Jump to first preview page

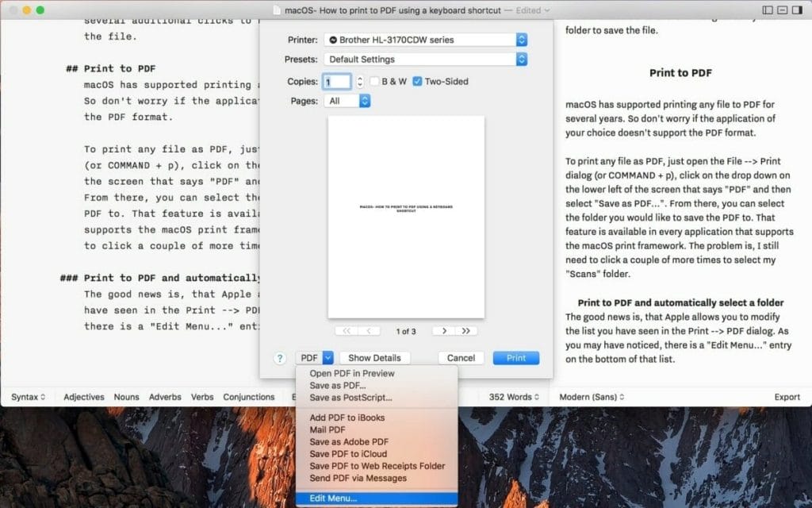pyautogui.click(x=347, y=331)
